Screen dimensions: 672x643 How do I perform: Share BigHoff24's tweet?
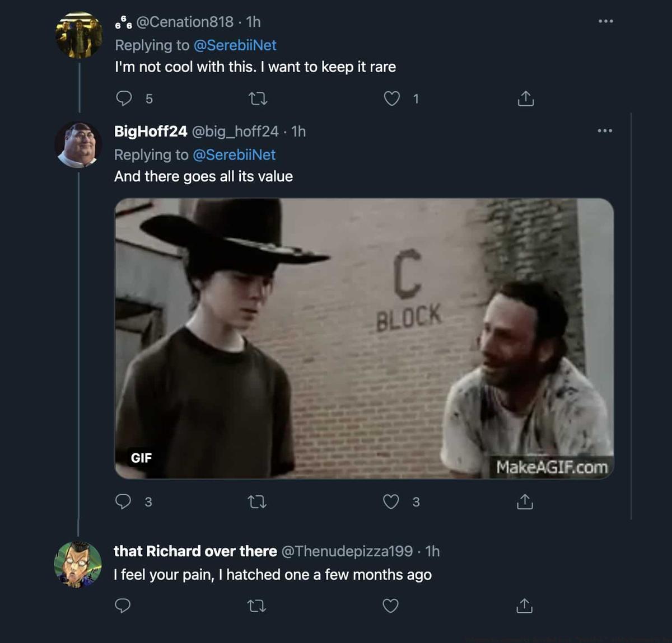click(525, 501)
